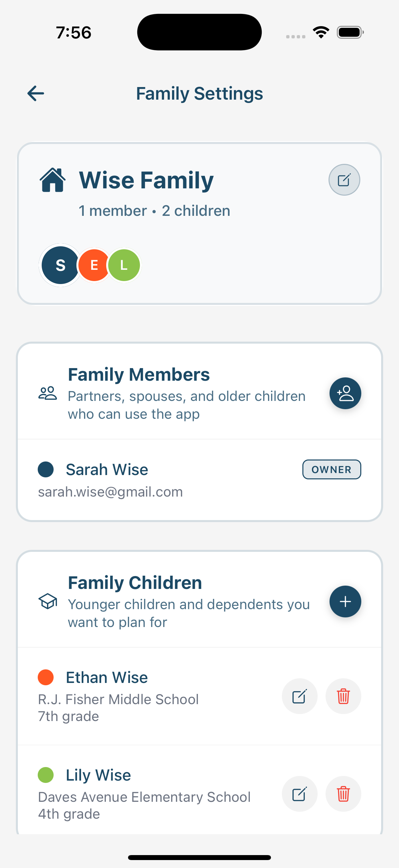
Task: Tap the Family Members header
Action: 139,374
